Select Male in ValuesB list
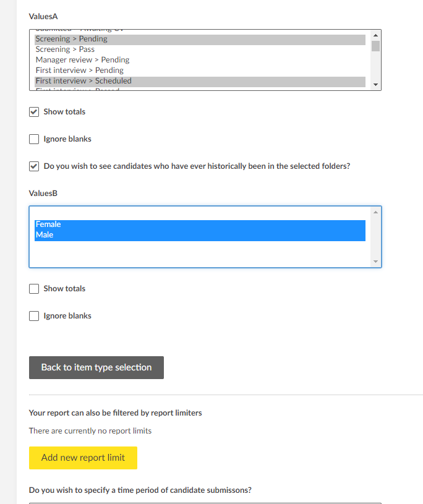 click(45, 235)
